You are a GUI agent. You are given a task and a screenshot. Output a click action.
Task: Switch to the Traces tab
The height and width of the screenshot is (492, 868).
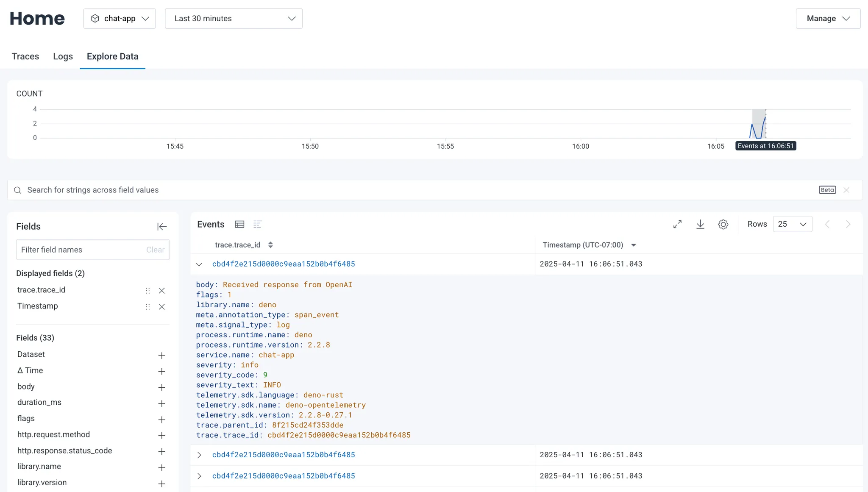click(25, 56)
